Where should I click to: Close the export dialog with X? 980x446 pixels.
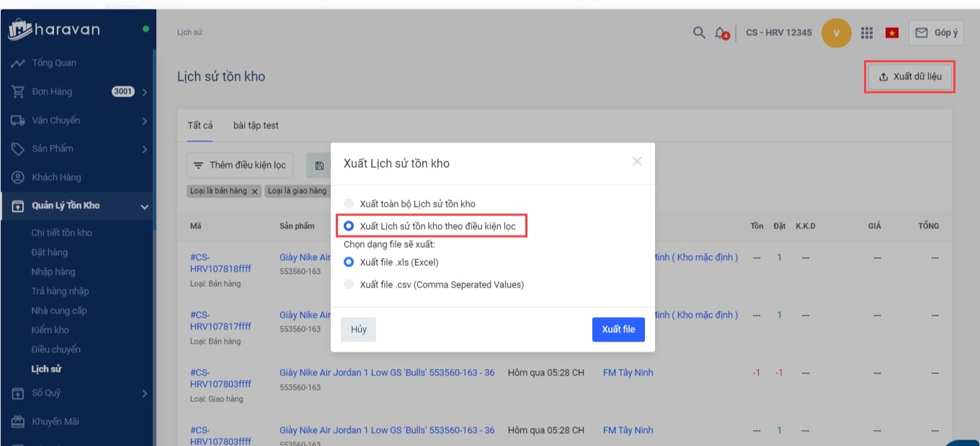[637, 161]
